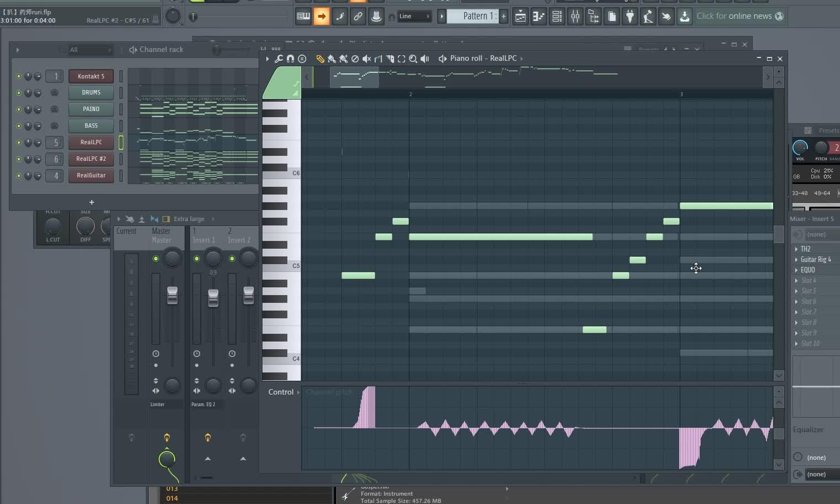Add a new pattern with plus button
This screenshot has width=840, height=504.
[x=503, y=16]
